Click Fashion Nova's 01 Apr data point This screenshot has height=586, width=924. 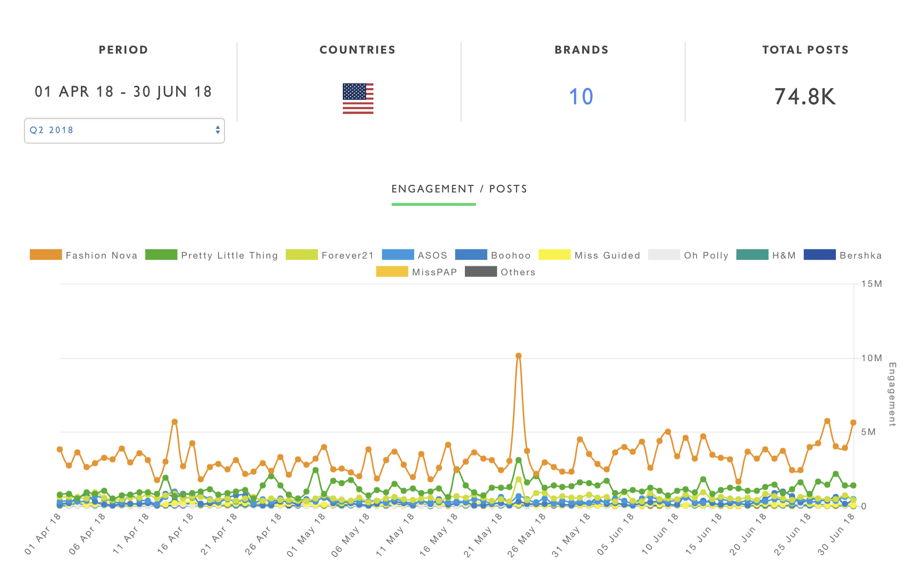(60, 450)
